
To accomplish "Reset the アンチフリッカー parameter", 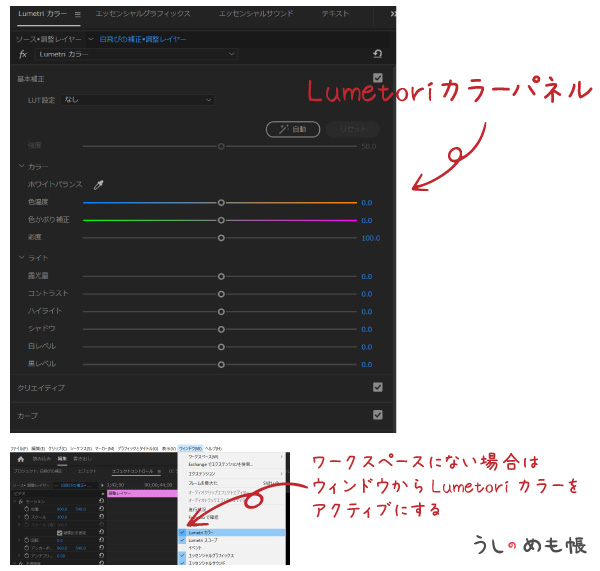I will click(x=101, y=555).
